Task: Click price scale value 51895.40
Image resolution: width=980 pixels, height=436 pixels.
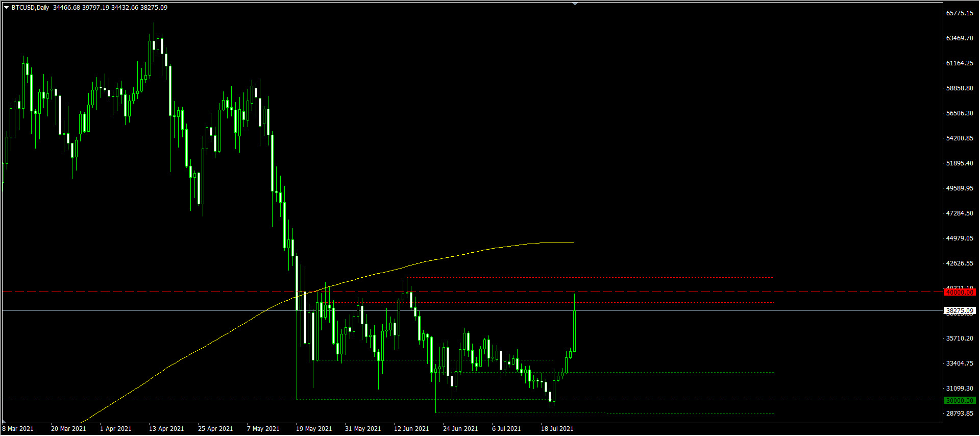Action: coord(960,163)
